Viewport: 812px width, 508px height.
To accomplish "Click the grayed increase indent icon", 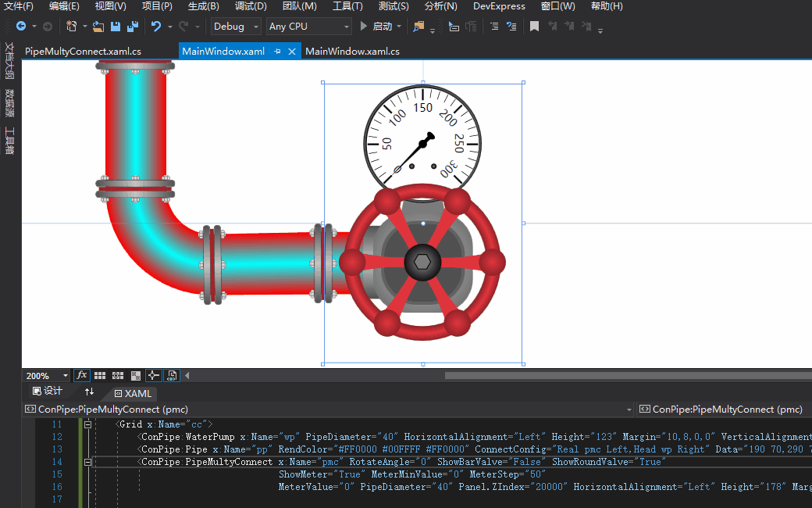I will (472, 27).
